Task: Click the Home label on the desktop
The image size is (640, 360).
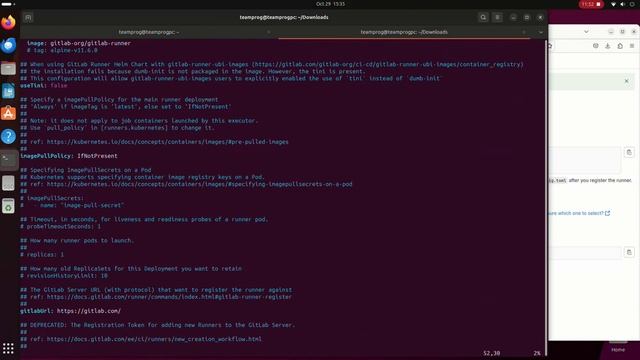Action: coord(618,350)
